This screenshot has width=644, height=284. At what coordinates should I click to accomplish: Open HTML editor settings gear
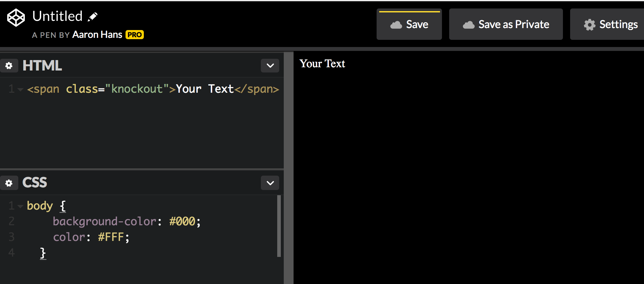(9, 66)
